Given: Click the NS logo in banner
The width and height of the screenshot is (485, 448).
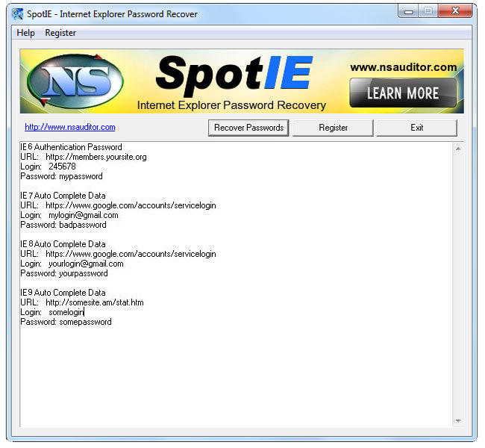Looking at the screenshot, I should point(75,81).
